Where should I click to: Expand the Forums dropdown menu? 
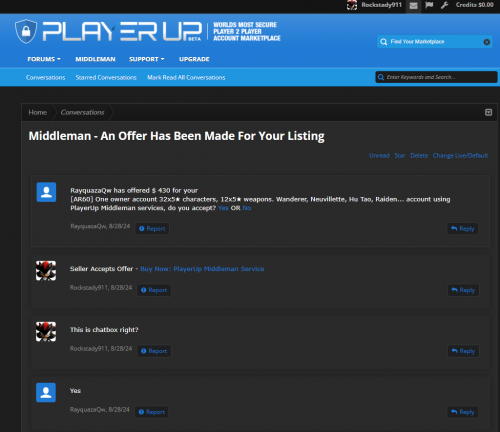point(44,59)
